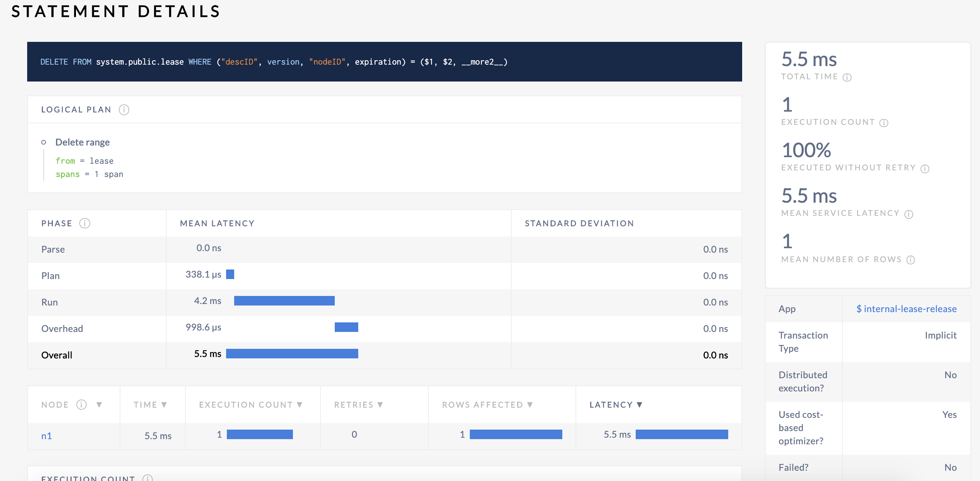
Task: Click the Run phase latency bar
Action: (x=284, y=301)
